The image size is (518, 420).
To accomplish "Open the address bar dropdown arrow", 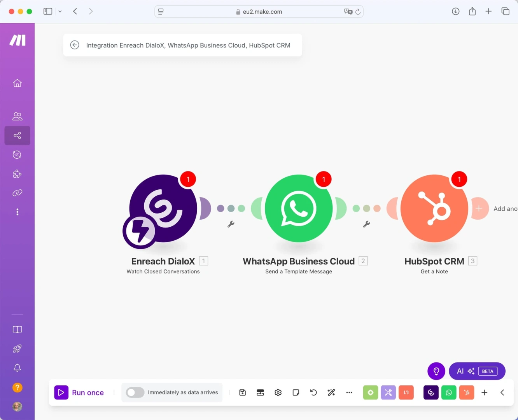I will 60,11.
